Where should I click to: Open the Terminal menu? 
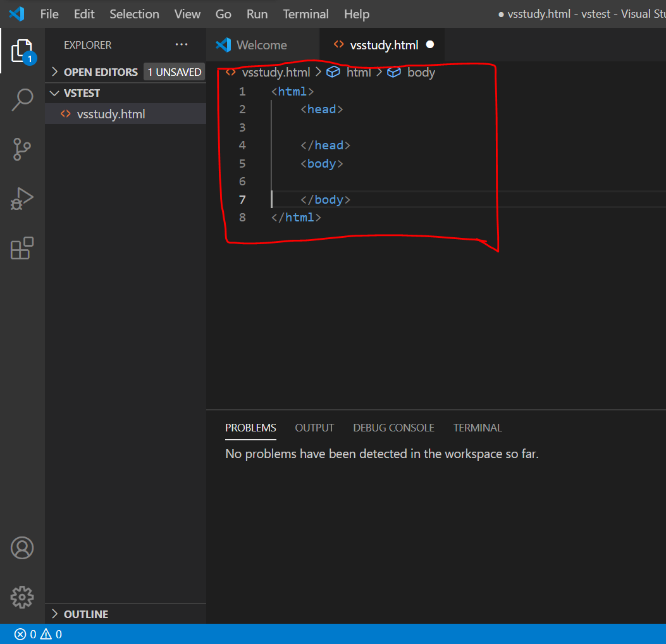click(x=305, y=13)
